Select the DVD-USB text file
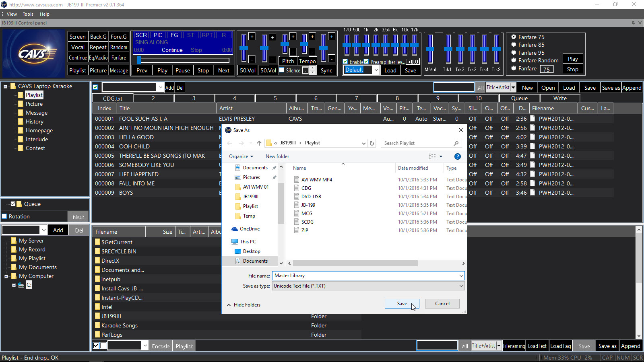 coord(308,197)
